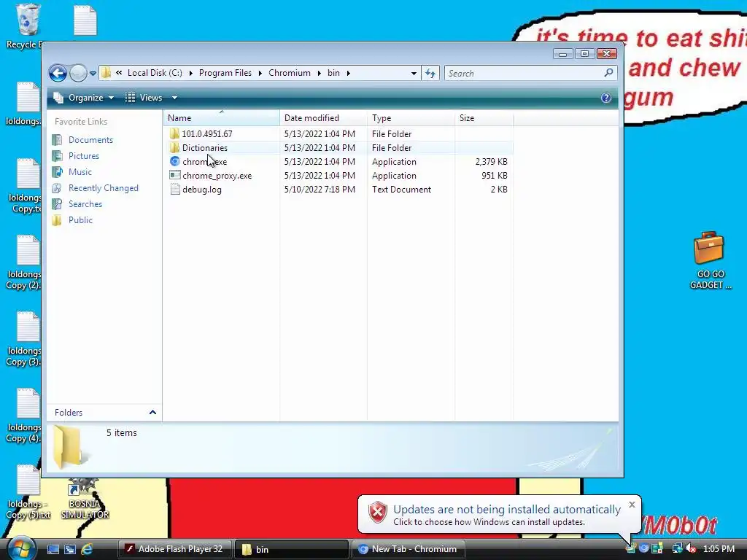Select the debug.log file icon

point(175,189)
